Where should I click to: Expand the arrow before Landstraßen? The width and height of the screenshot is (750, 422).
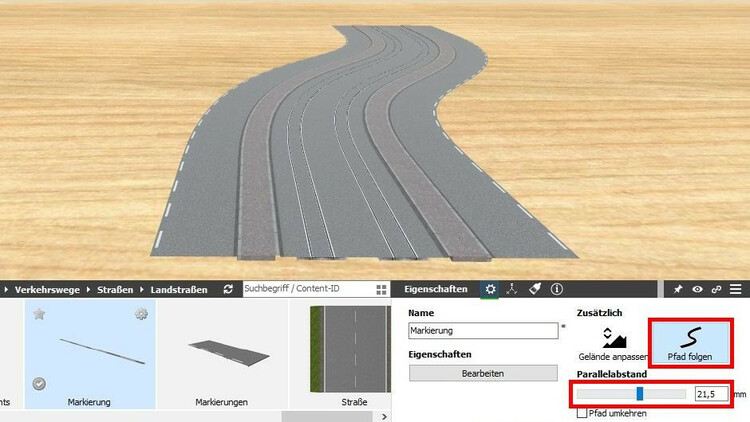click(142, 289)
